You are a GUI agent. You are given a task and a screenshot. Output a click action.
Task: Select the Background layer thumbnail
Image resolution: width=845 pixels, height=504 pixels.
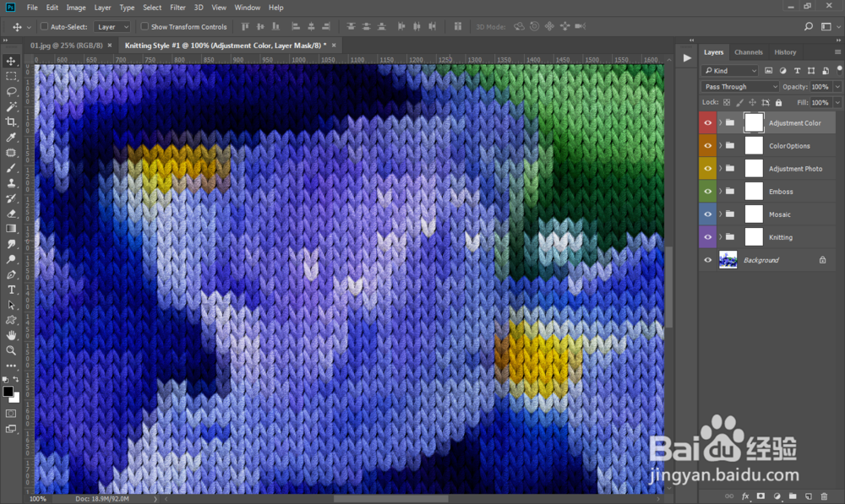pyautogui.click(x=728, y=259)
